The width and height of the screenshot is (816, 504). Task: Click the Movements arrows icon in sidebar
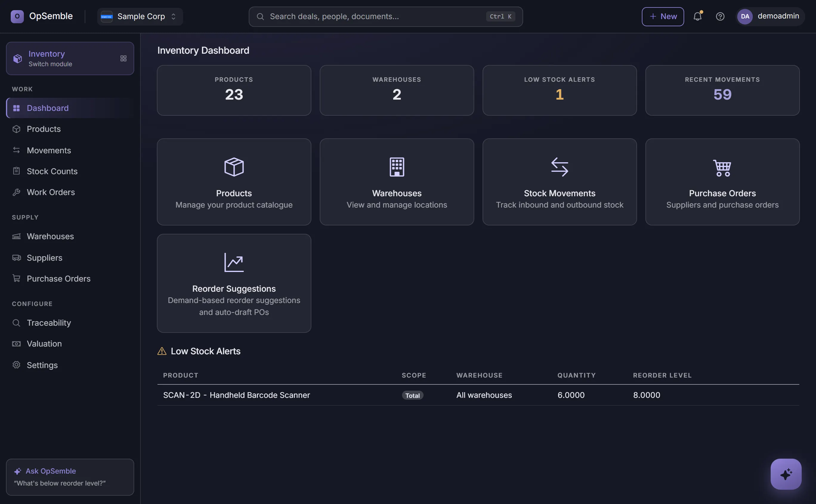click(16, 150)
